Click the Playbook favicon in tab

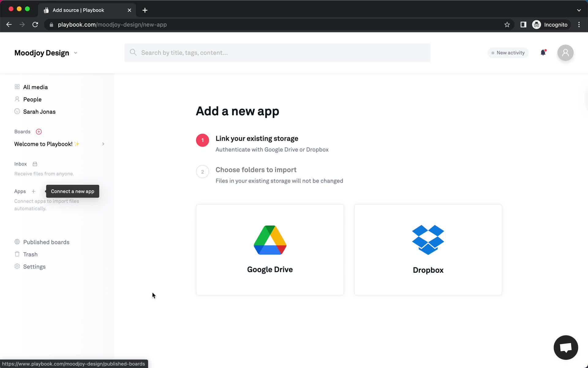tap(46, 10)
